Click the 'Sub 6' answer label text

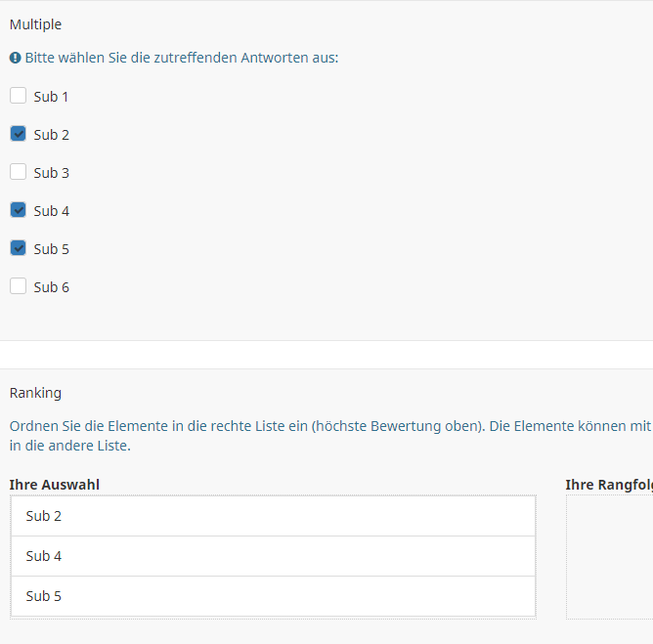(51, 287)
